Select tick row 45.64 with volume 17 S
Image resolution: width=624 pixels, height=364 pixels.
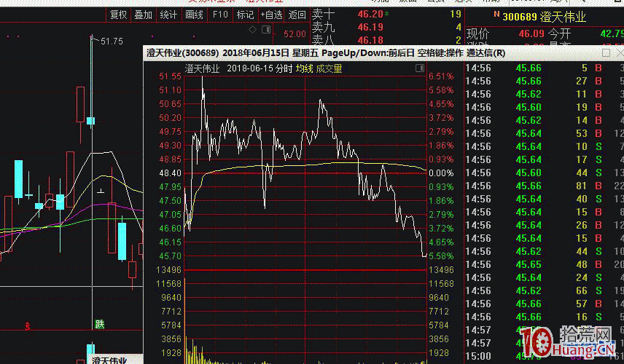pos(544,159)
